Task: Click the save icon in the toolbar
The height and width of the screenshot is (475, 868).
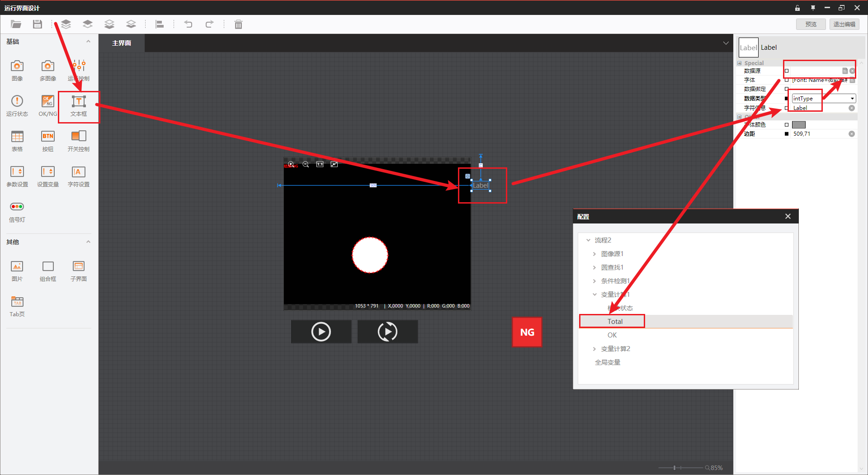Action: [x=38, y=24]
